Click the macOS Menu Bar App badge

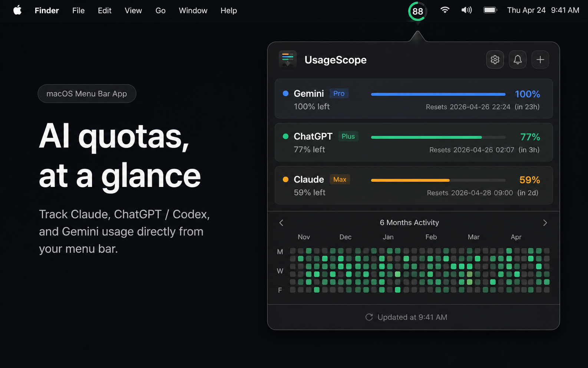pos(87,93)
